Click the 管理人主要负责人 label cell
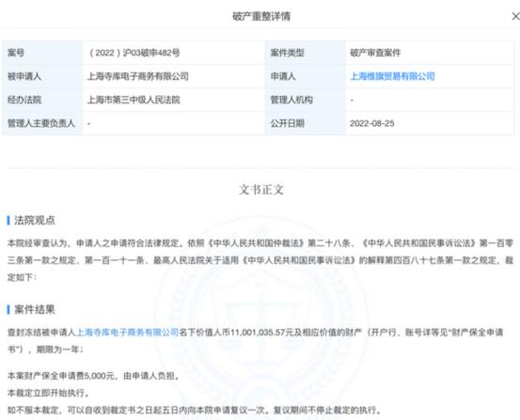520x420 pixels. point(42,123)
